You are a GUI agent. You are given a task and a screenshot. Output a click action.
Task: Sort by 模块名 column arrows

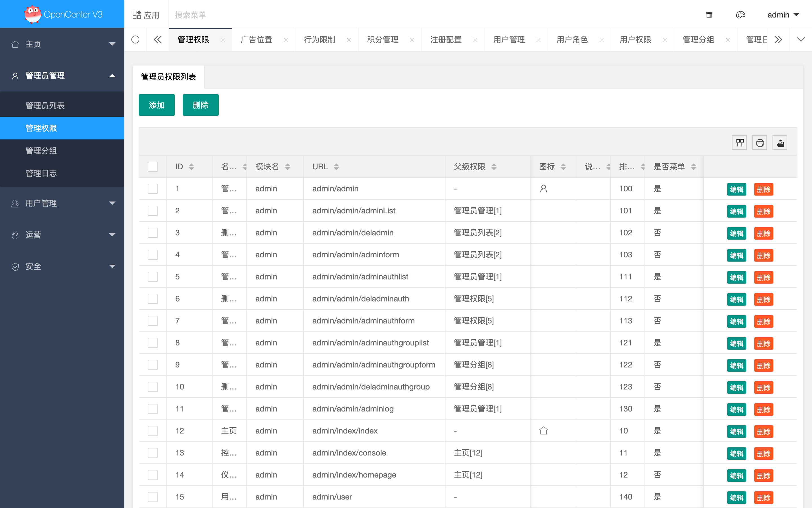coord(288,167)
